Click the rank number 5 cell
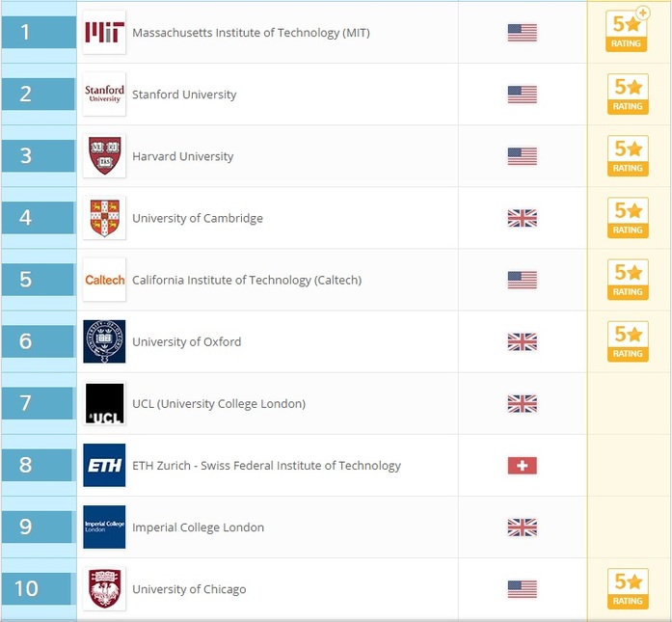672x622 pixels. click(x=39, y=280)
